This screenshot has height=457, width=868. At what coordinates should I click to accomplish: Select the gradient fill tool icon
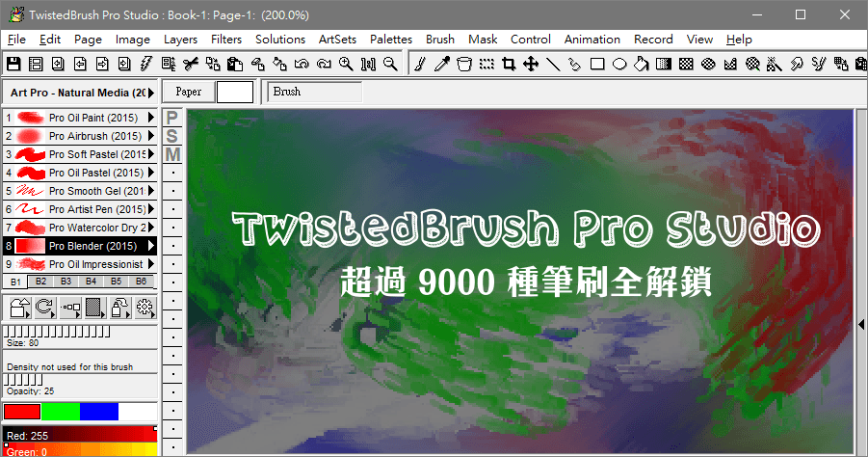[664, 64]
